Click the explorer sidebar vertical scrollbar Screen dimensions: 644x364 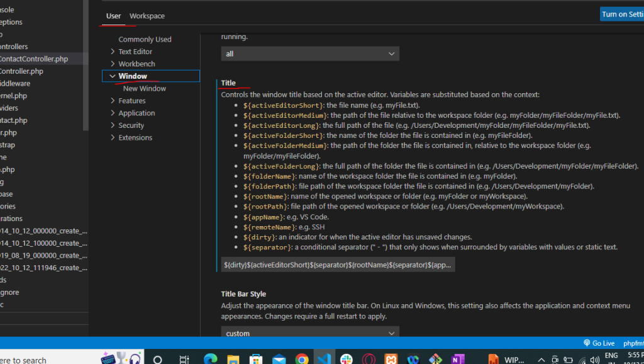(x=86, y=65)
